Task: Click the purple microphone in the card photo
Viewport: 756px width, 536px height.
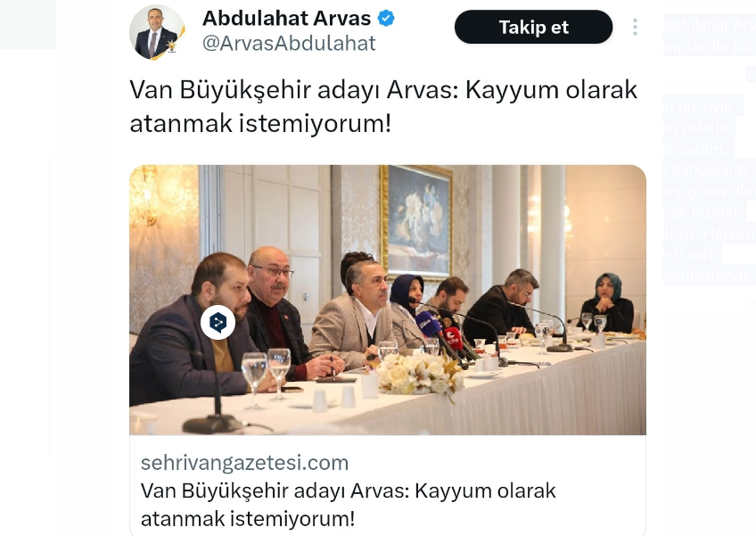Action: pyautogui.click(x=428, y=325)
